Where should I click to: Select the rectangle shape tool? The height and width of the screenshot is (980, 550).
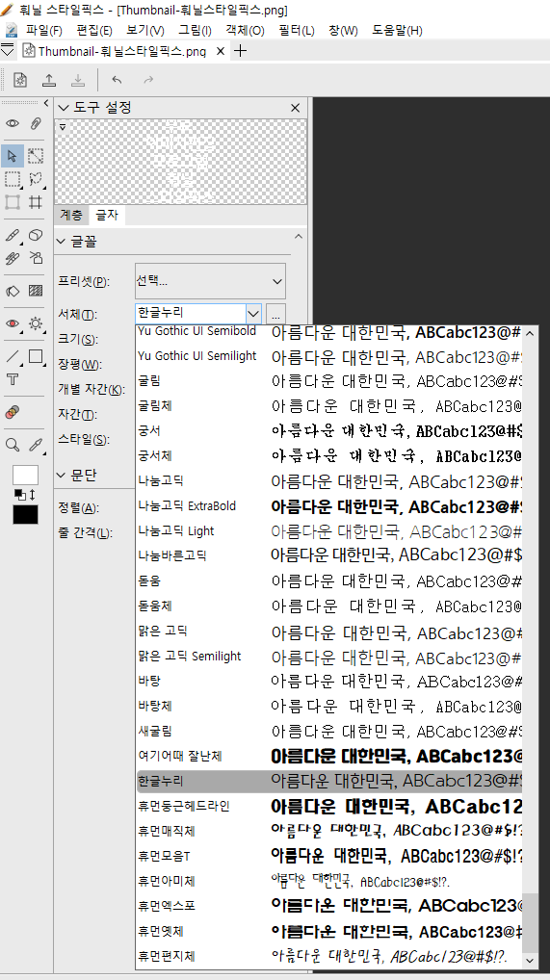(36, 356)
